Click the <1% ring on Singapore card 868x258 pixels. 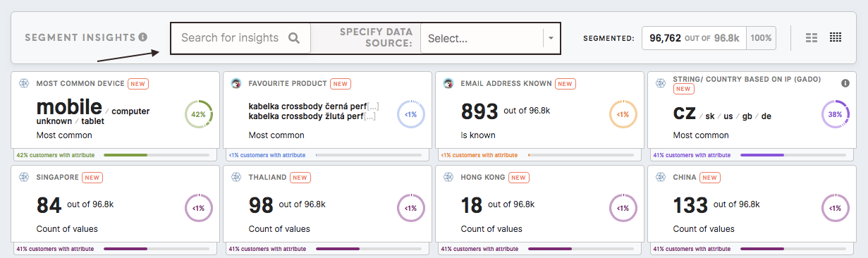pos(199,208)
